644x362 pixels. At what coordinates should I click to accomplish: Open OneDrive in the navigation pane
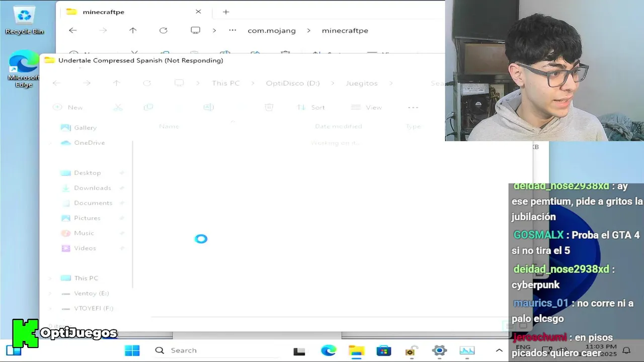click(83, 143)
